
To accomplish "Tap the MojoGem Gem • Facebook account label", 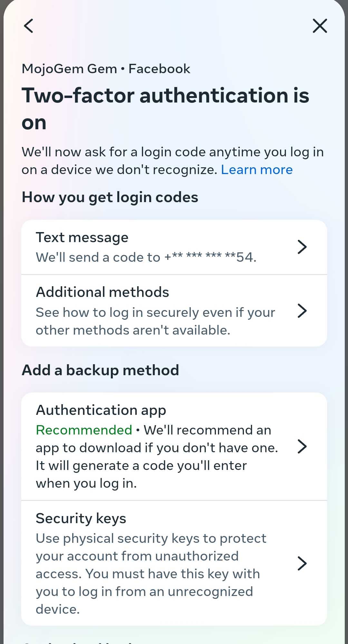I will coord(106,69).
